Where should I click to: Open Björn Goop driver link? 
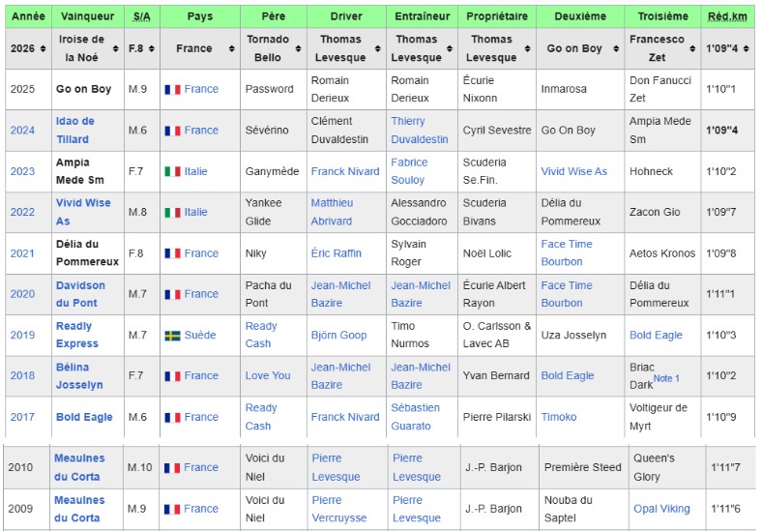[x=338, y=336]
